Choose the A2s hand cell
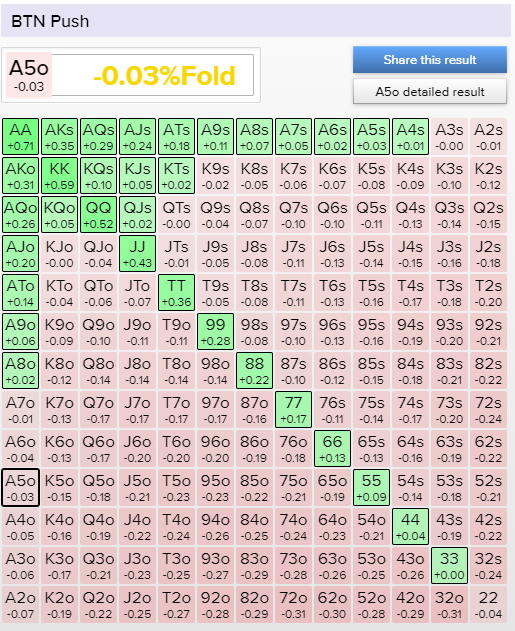The image size is (515, 631). [488, 136]
